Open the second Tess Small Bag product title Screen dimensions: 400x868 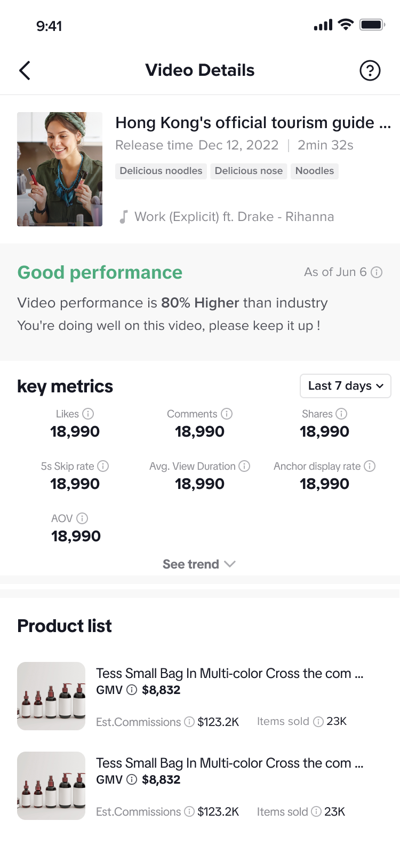pyautogui.click(x=229, y=763)
